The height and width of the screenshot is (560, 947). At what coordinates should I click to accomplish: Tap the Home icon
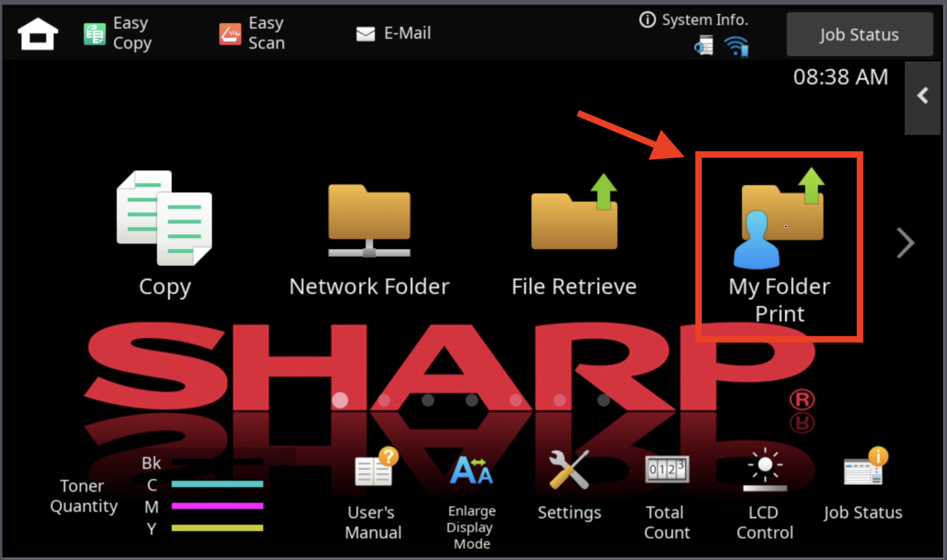[38, 34]
